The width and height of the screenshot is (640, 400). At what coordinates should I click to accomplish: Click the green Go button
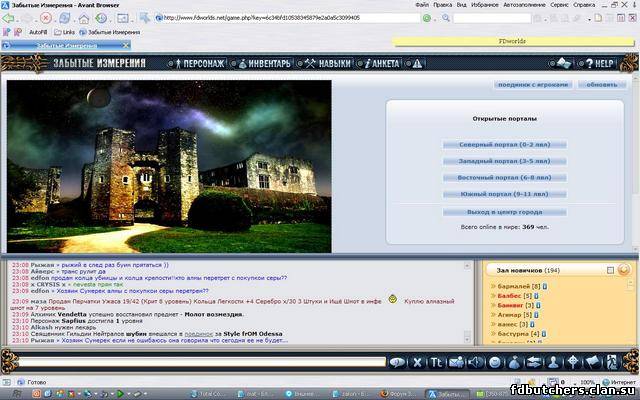[427, 18]
